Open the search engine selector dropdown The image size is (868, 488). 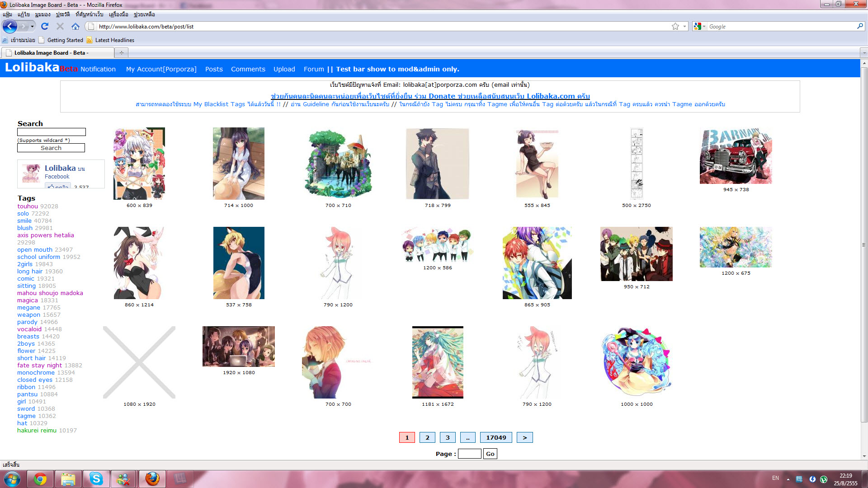tap(700, 26)
